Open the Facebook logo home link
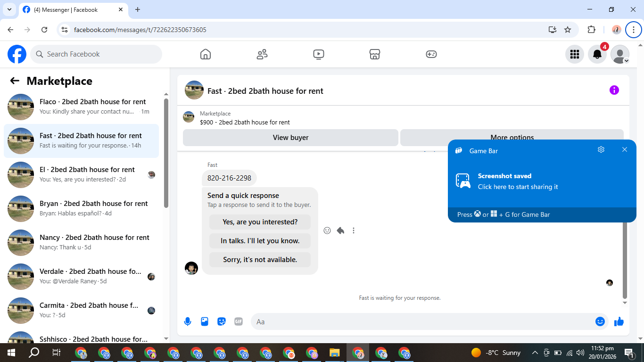The image size is (644, 362). pos(17,54)
